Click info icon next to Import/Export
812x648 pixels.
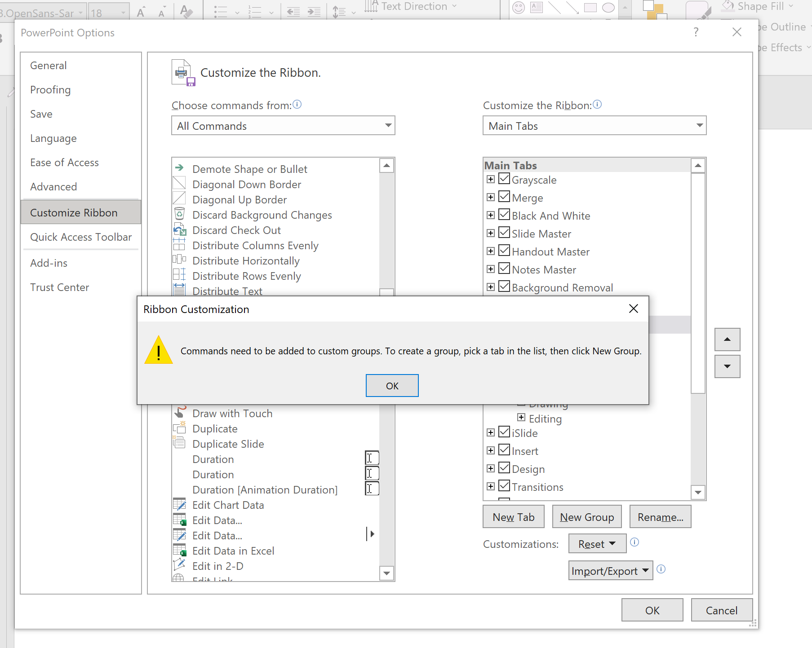(x=661, y=569)
